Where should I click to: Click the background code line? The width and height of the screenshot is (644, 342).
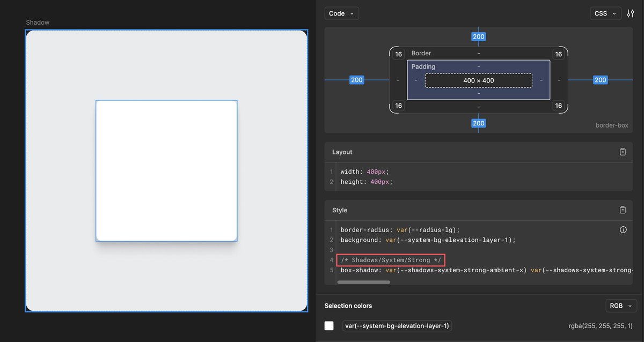[428, 240]
